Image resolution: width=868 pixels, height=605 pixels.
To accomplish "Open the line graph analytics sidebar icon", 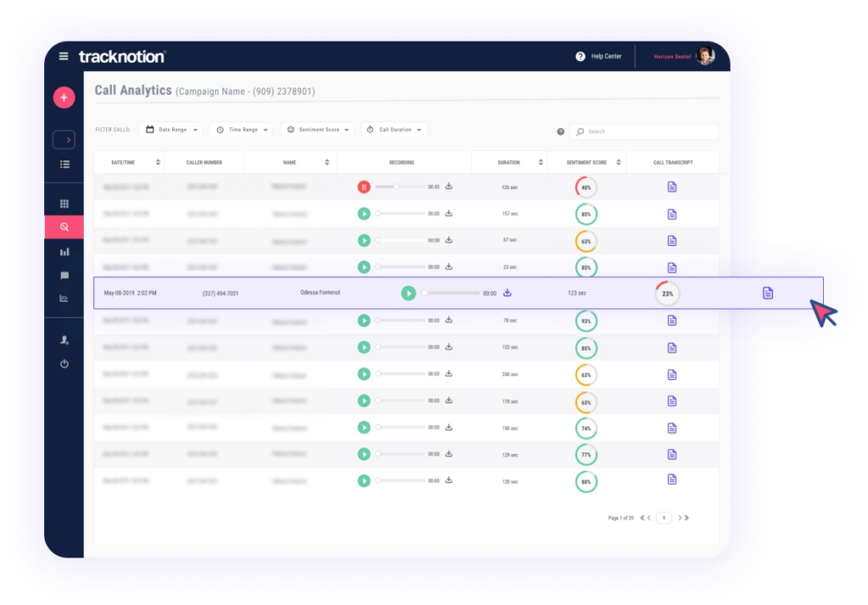I will 64,297.
